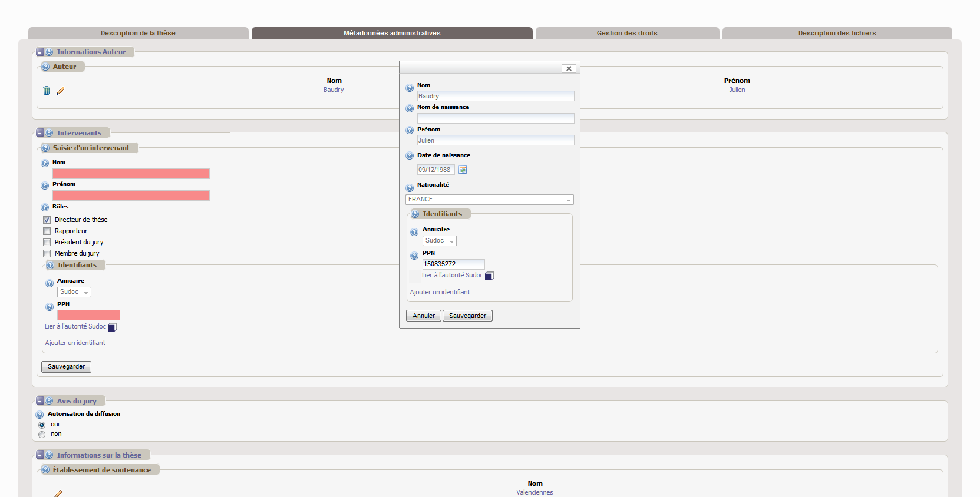This screenshot has height=497, width=980.
Task: Check the Rapporteur role checkbox
Action: 47,231
